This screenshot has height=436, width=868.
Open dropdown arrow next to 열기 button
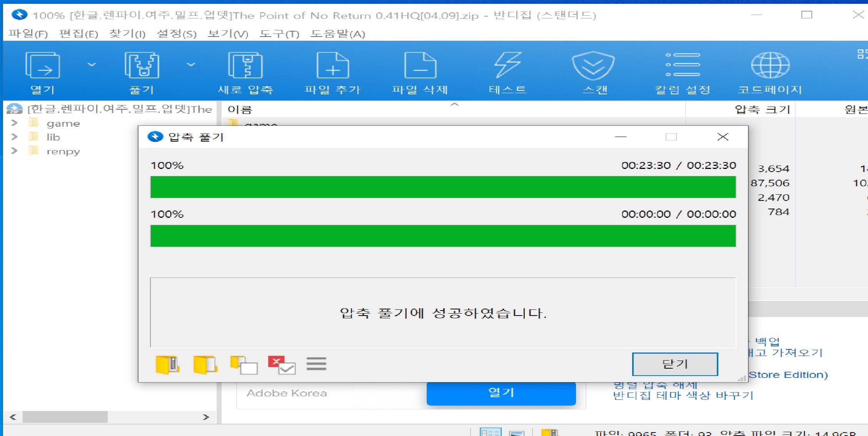click(92, 65)
